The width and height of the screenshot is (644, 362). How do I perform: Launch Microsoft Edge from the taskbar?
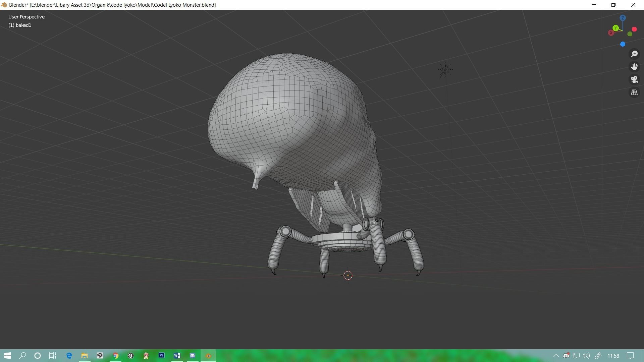click(69, 356)
